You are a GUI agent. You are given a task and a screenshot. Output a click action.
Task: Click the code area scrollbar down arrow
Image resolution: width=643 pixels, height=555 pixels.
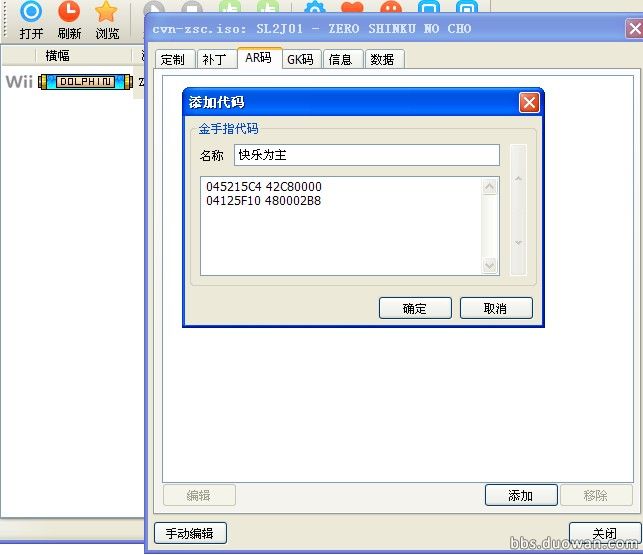click(490, 265)
